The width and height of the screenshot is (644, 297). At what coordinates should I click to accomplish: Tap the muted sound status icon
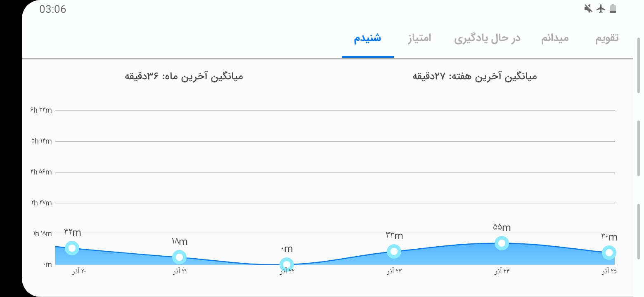point(589,9)
